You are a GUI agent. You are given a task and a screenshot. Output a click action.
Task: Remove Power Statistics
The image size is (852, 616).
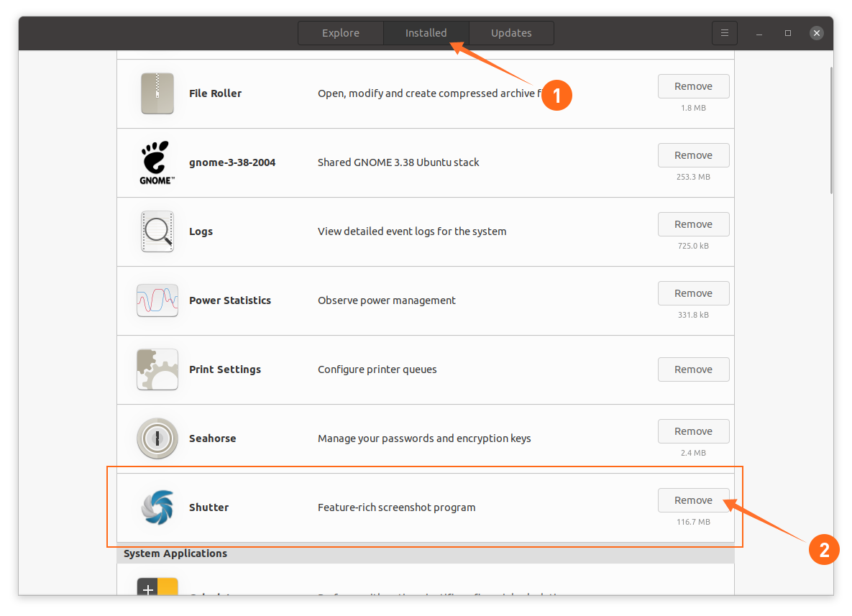pyautogui.click(x=693, y=293)
